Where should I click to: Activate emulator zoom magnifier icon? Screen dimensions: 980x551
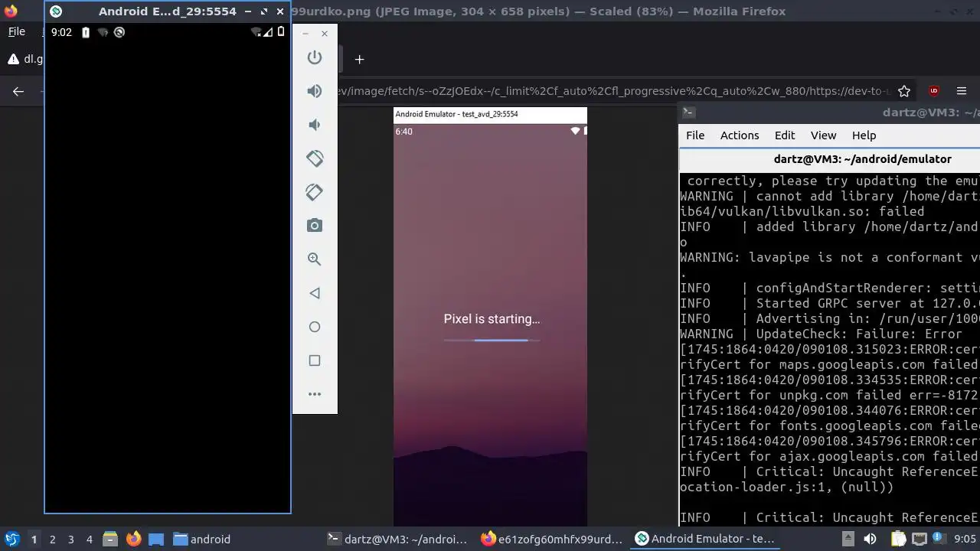[315, 259]
